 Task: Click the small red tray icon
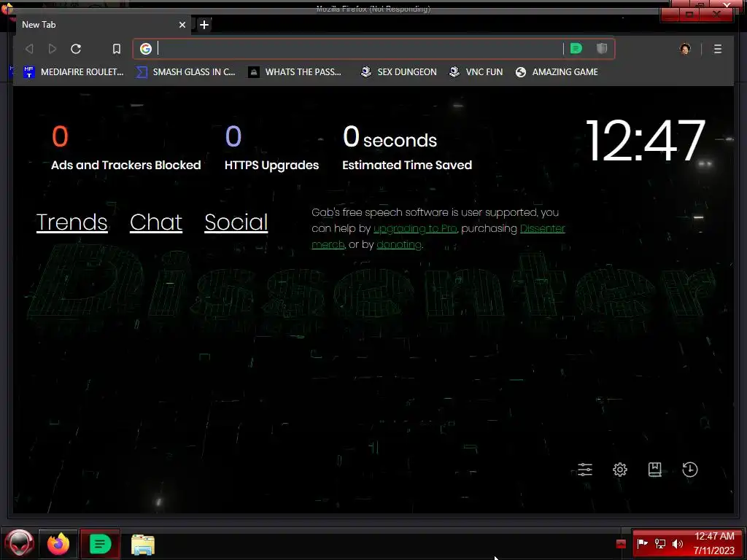pyautogui.click(x=621, y=544)
